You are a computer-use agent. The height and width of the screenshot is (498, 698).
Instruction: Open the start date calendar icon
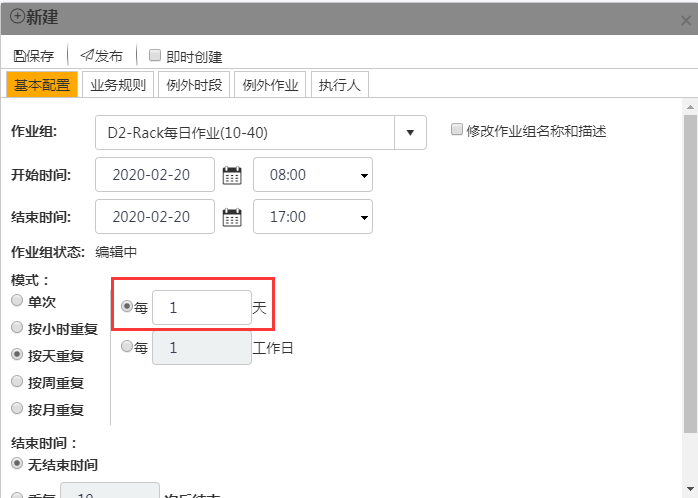tap(232, 175)
